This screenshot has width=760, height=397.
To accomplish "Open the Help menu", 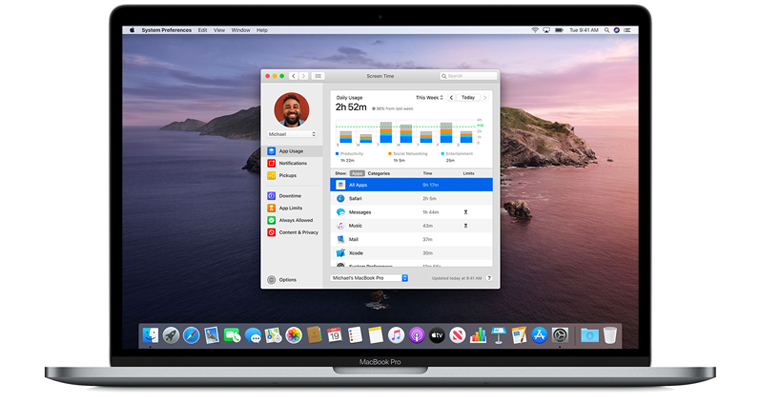I will pos(262,30).
